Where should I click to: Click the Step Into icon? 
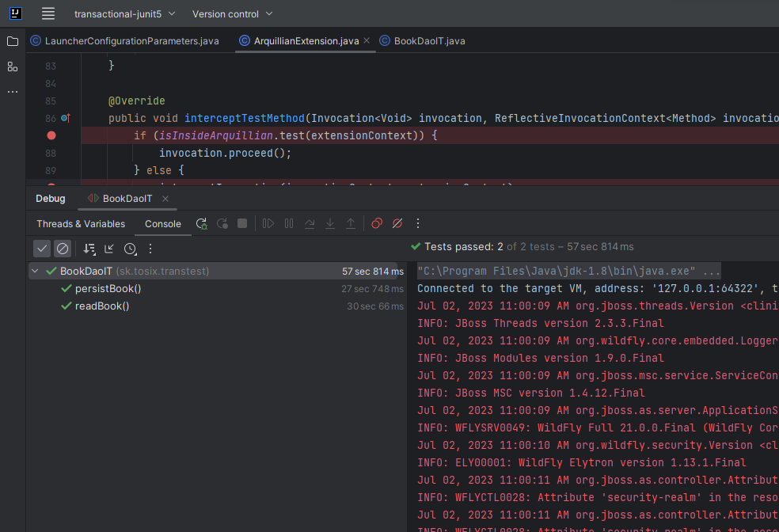(x=329, y=223)
